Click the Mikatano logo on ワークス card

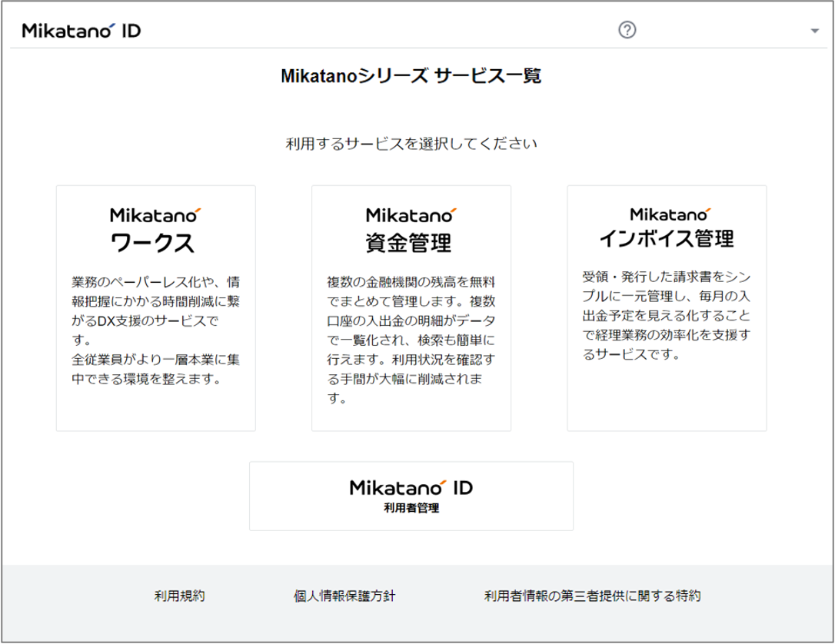(x=155, y=215)
